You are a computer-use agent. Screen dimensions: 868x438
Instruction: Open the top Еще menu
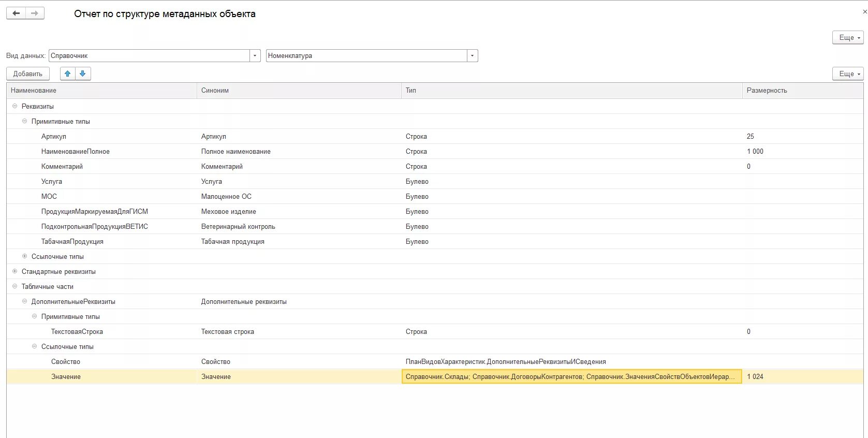click(847, 37)
